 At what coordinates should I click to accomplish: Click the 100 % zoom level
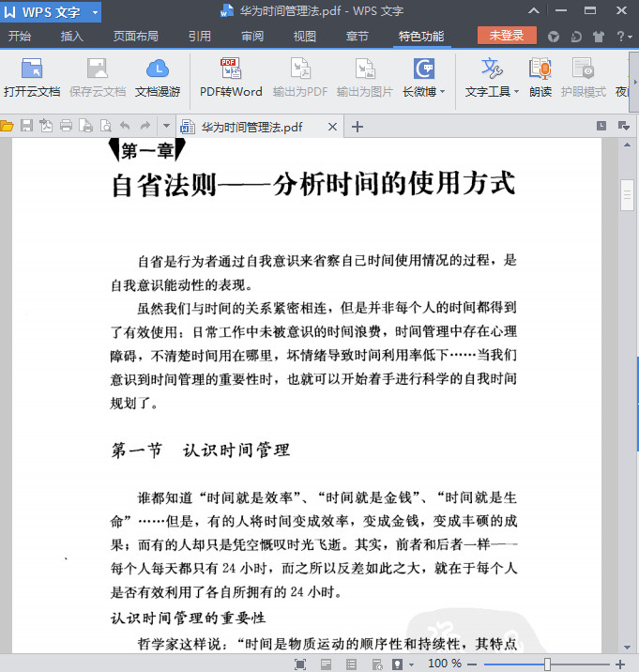point(445,664)
